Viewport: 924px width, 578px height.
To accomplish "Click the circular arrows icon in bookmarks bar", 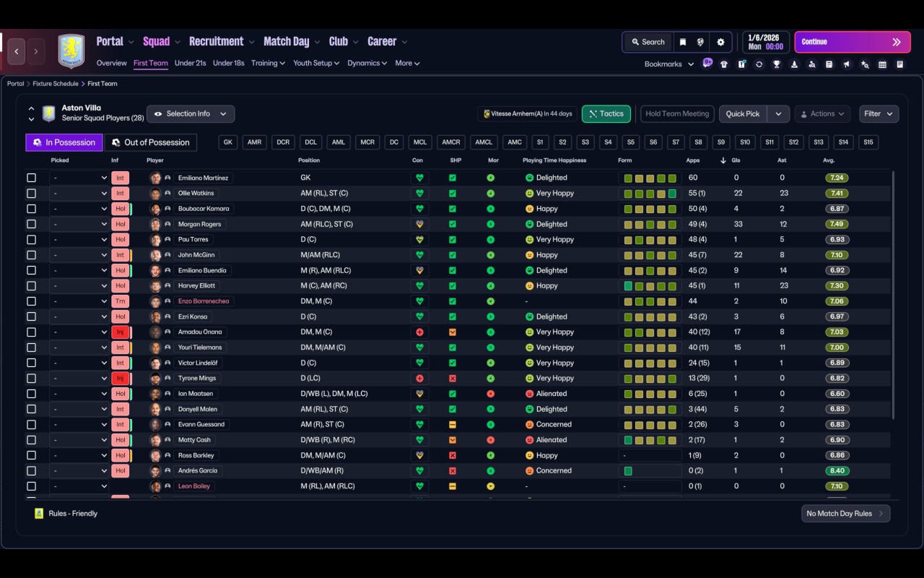I will tap(759, 64).
